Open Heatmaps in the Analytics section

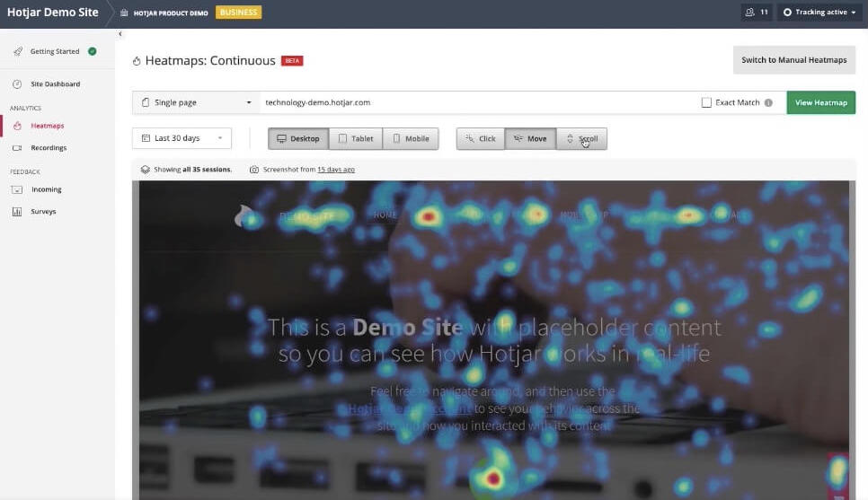[x=48, y=126]
